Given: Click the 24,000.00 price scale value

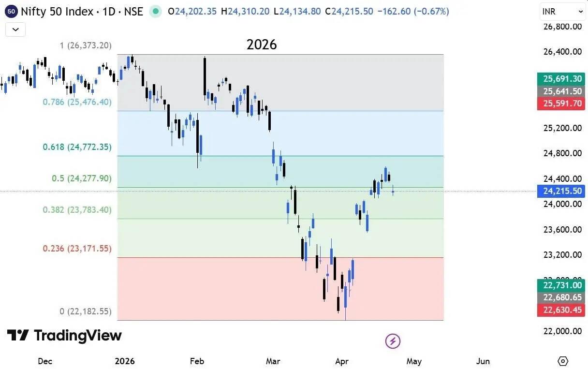Looking at the screenshot, I should [x=562, y=204].
